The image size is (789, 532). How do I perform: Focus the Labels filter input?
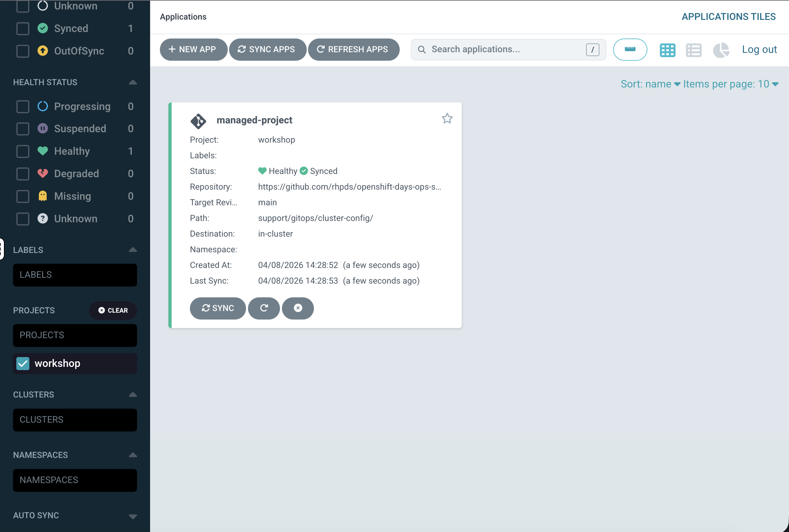point(75,275)
